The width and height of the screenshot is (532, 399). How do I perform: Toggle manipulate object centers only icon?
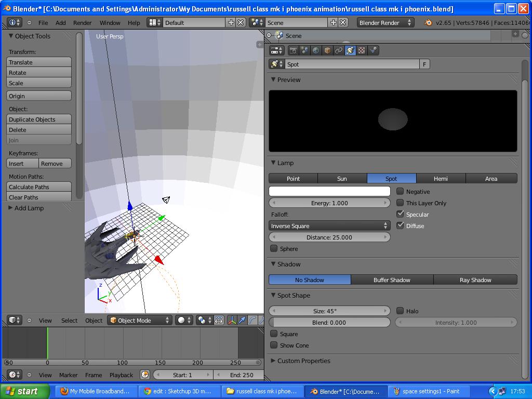pyautogui.click(x=219, y=320)
